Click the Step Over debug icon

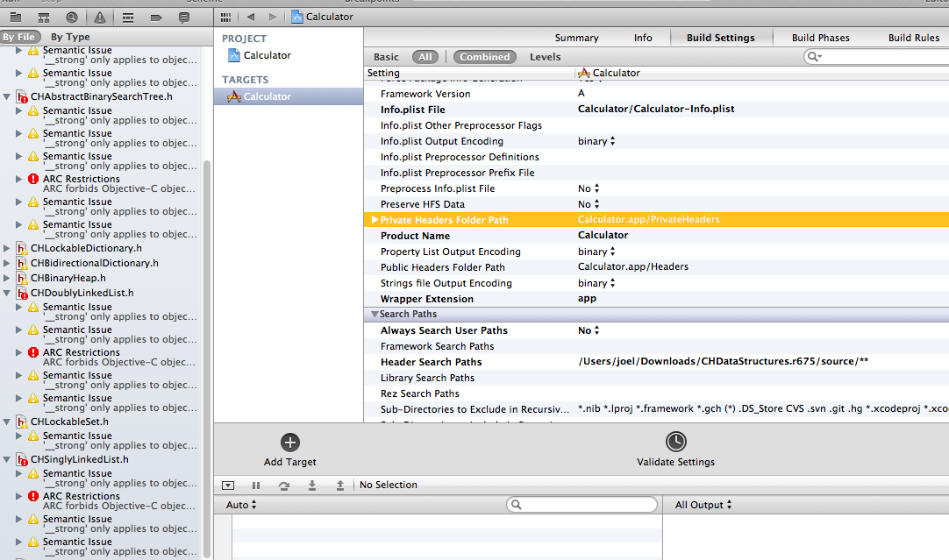point(284,485)
